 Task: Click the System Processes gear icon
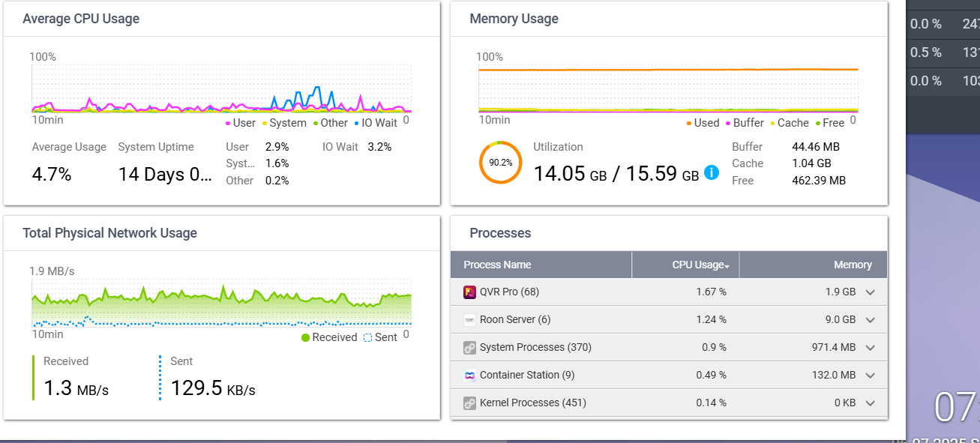click(470, 347)
